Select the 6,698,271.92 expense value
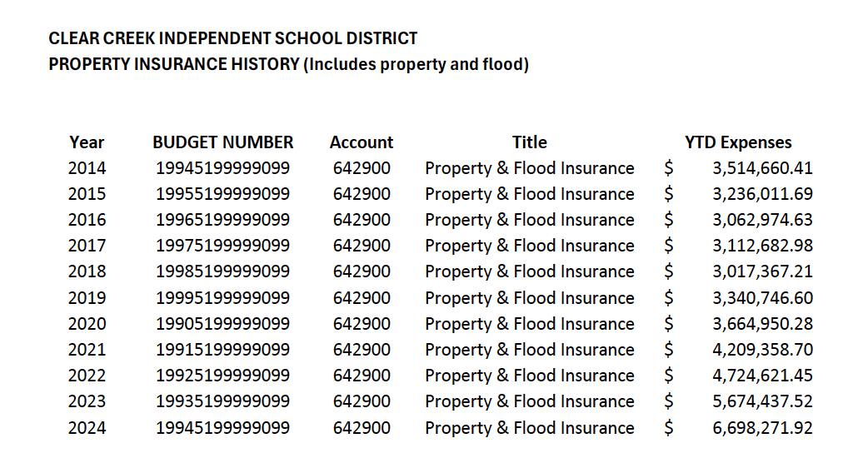This screenshot has height=463, width=868. pos(762,428)
